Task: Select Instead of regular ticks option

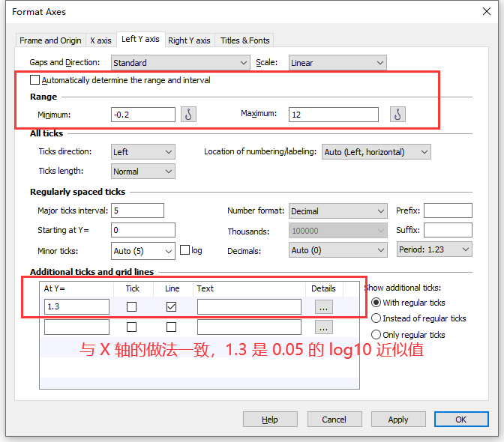Action: 376,318
